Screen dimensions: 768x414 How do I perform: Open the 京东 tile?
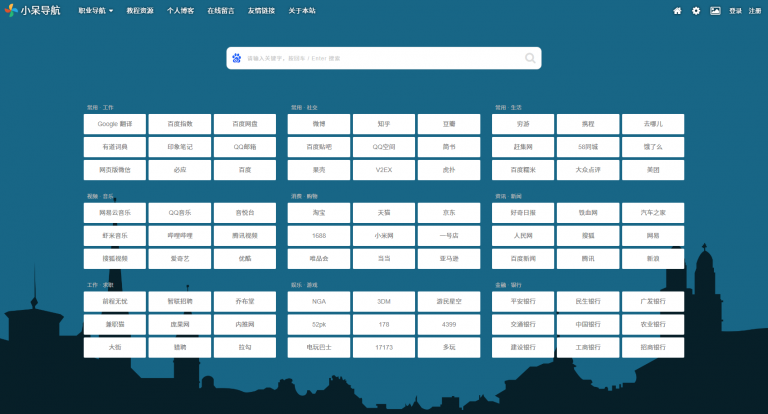tap(449, 213)
